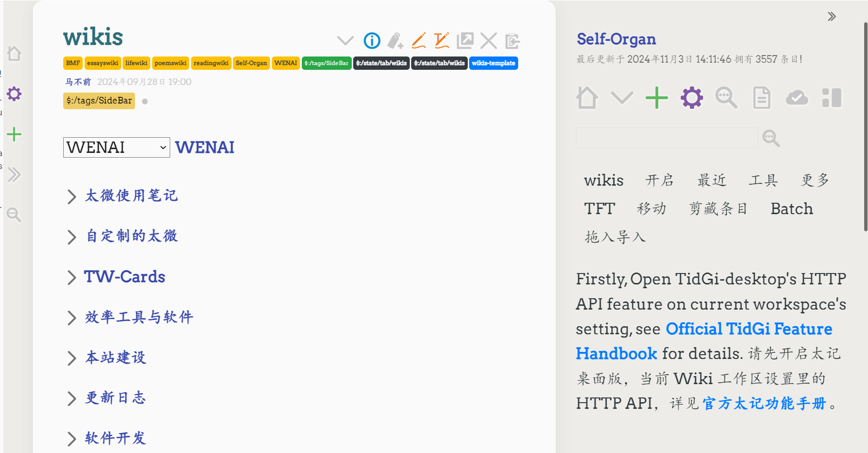Switch to the 开启 tab
This screenshot has width=868, height=453.
click(660, 180)
